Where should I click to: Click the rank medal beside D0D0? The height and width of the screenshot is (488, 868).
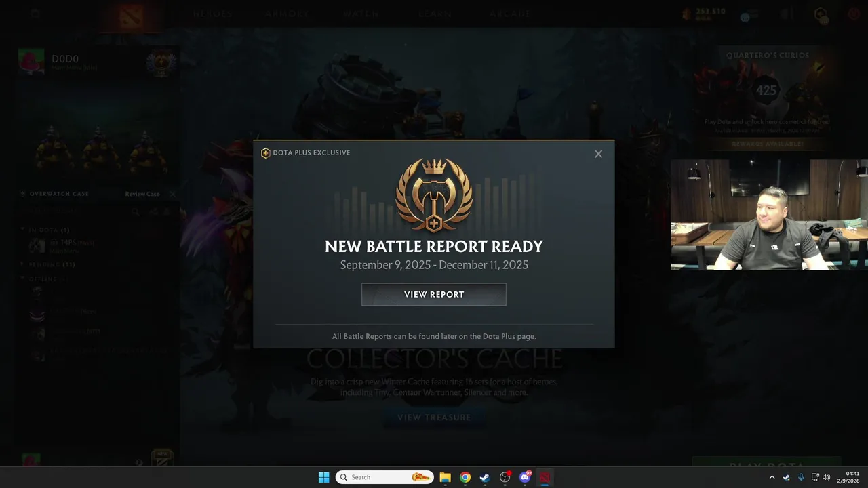(161, 63)
